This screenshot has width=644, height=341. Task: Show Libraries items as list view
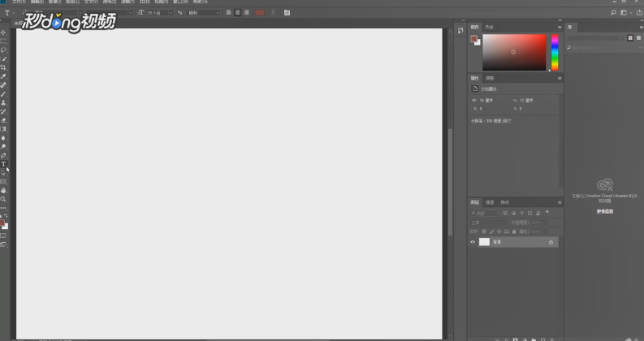coord(638,38)
